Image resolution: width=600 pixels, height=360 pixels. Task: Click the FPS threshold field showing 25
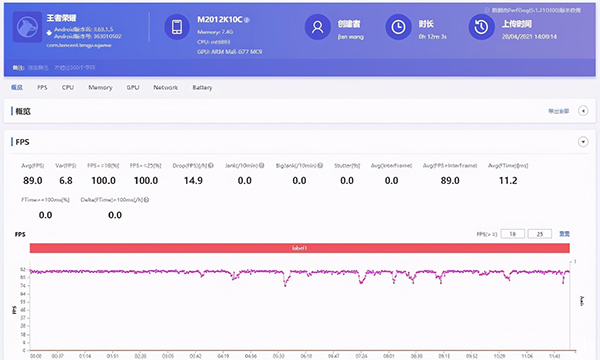click(x=540, y=234)
